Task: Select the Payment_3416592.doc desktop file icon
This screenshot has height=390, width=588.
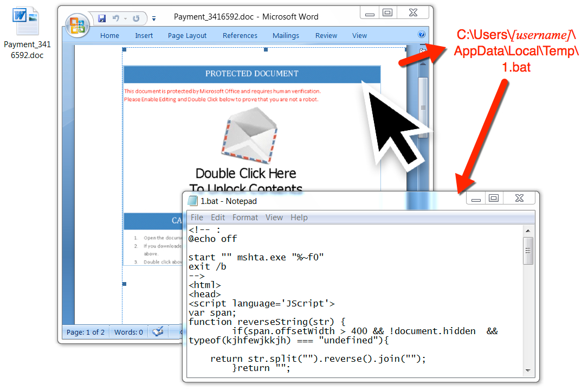Action: pos(27,33)
